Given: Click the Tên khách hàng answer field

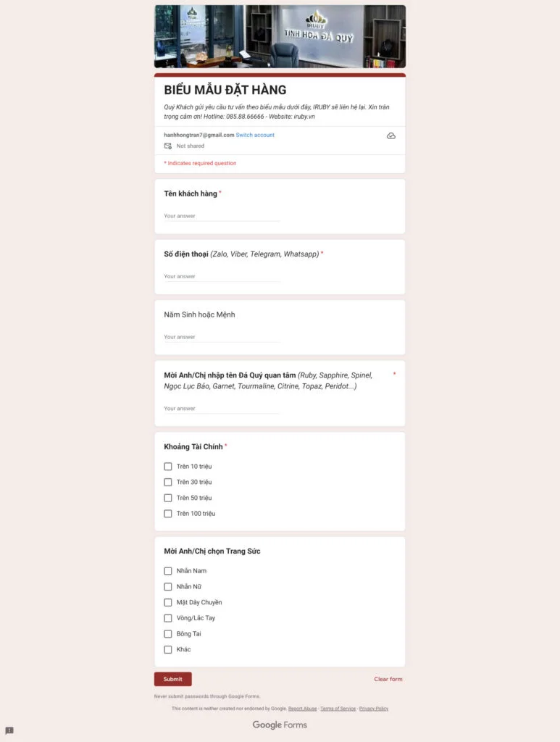Looking at the screenshot, I should pos(222,216).
